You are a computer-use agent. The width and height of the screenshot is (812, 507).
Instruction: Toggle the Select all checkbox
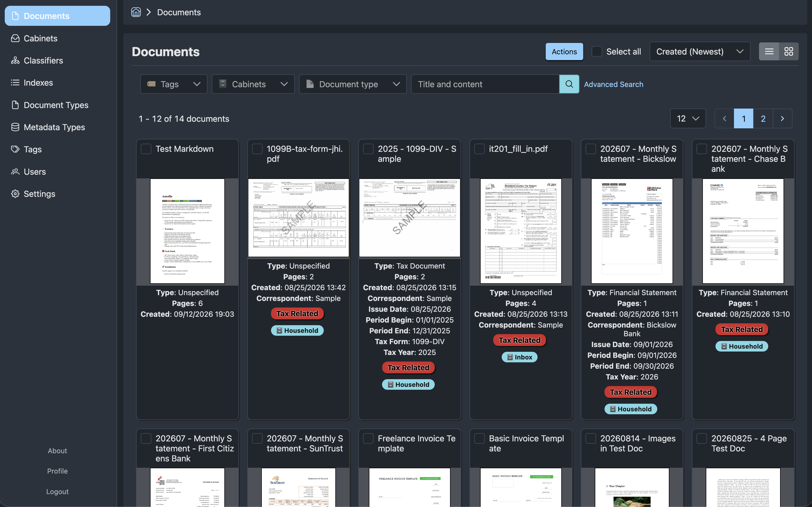597,51
